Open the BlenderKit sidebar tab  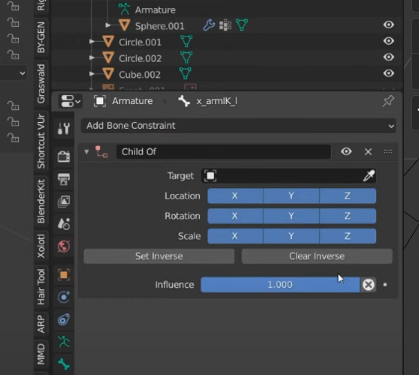click(41, 201)
